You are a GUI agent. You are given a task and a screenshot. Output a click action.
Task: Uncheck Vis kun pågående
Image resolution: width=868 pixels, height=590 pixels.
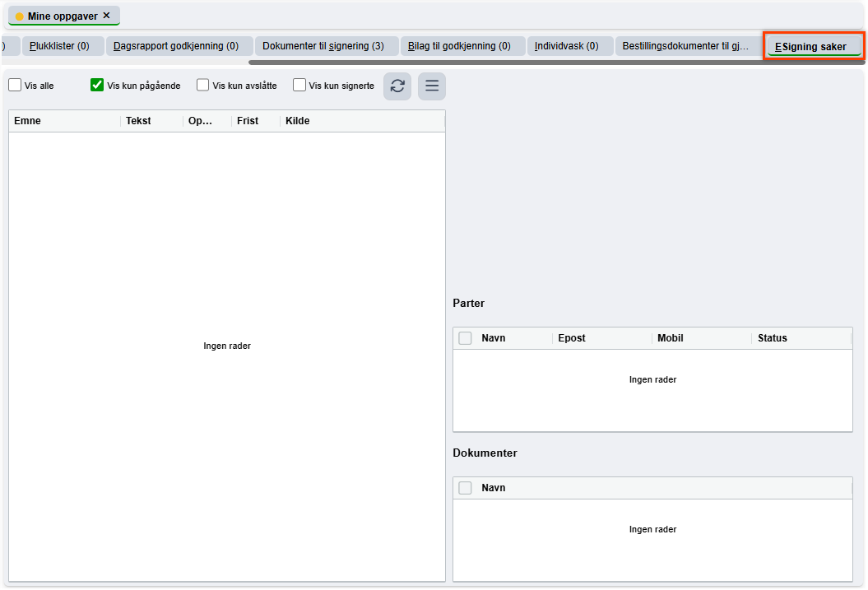(x=97, y=86)
